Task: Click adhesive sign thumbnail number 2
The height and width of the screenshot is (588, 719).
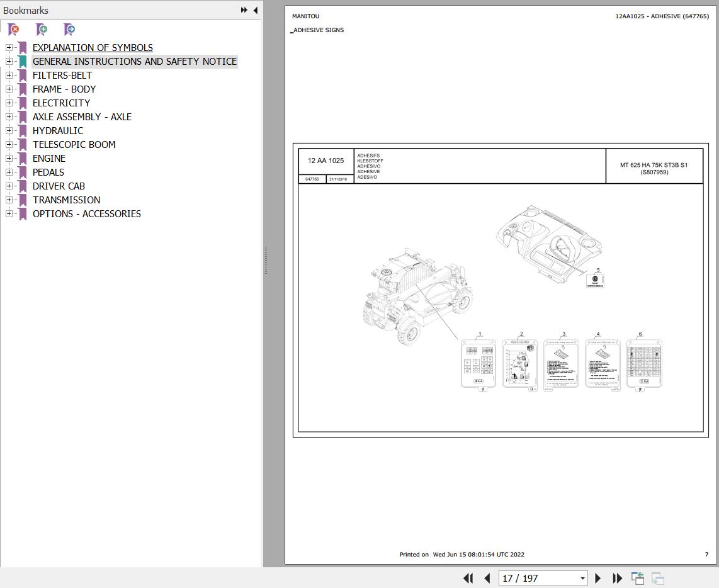Action: 520,365
